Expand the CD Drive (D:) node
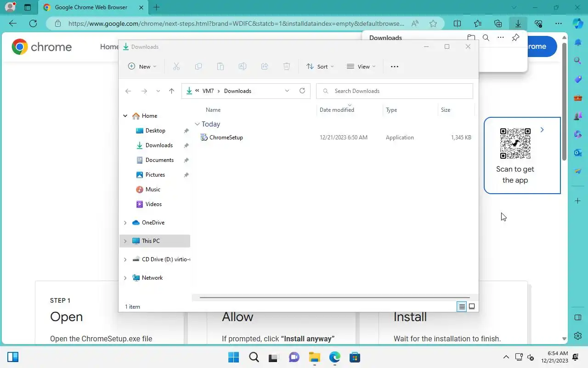Screen dimensions: 588x368 125,259
